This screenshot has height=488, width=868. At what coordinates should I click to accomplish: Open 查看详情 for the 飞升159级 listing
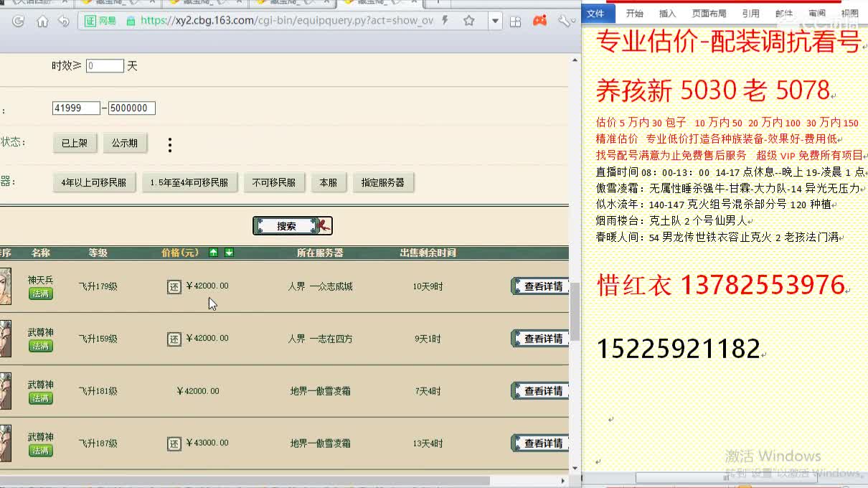(x=540, y=339)
